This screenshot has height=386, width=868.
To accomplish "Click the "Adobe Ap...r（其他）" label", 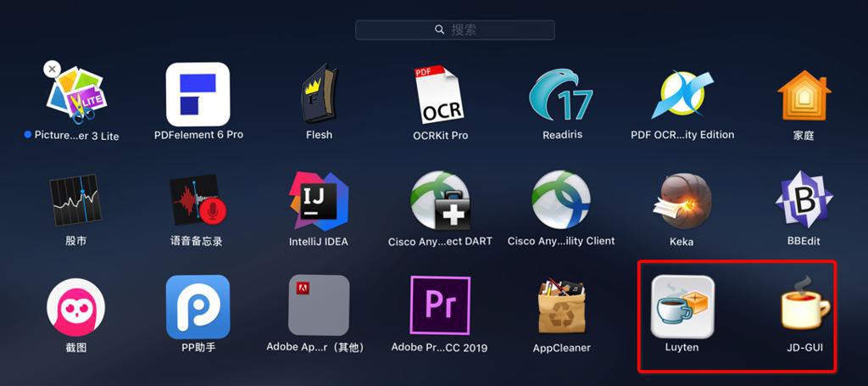I will click(x=316, y=347).
